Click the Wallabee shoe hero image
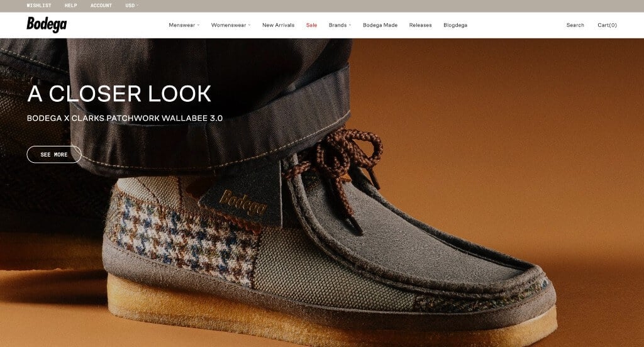The height and width of the screenshot is (347, 644). pos(328,230)
